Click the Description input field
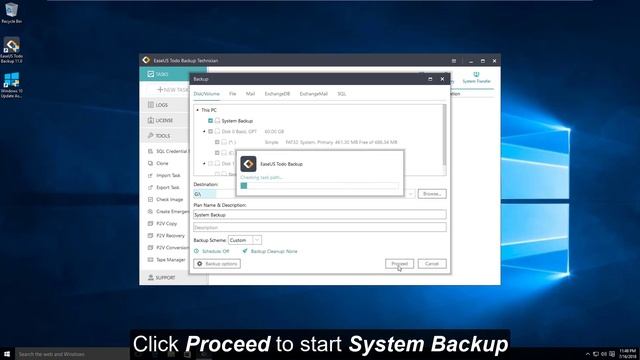This screenshot has width=640, height=360. pyautogui.click(x=320, y=227)
